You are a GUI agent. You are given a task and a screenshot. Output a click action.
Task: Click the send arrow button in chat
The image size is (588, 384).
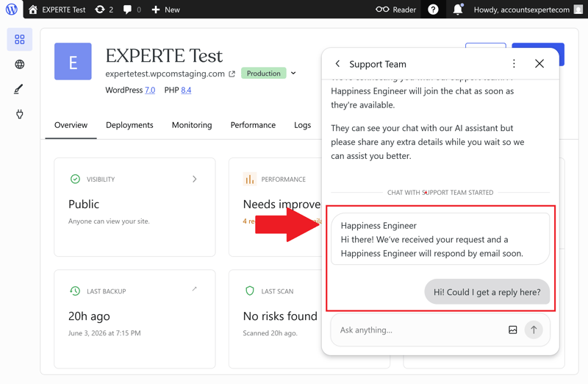(x=534, y=330)
